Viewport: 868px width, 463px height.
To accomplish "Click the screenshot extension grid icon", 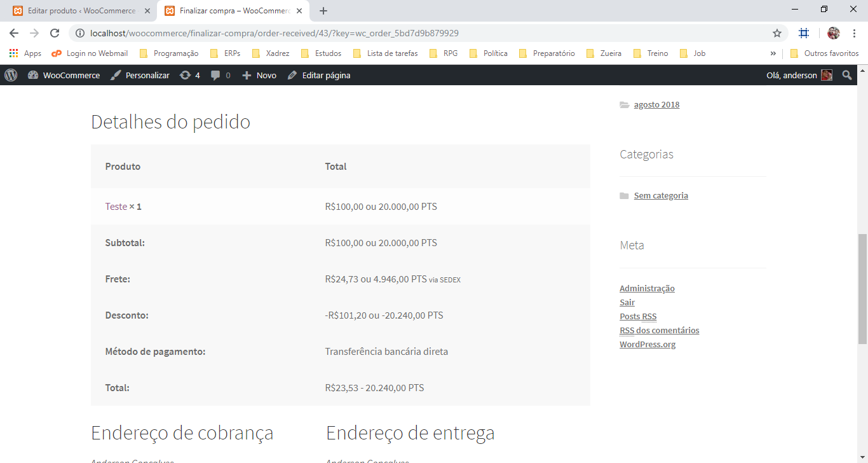I will [x=804, y=33].
